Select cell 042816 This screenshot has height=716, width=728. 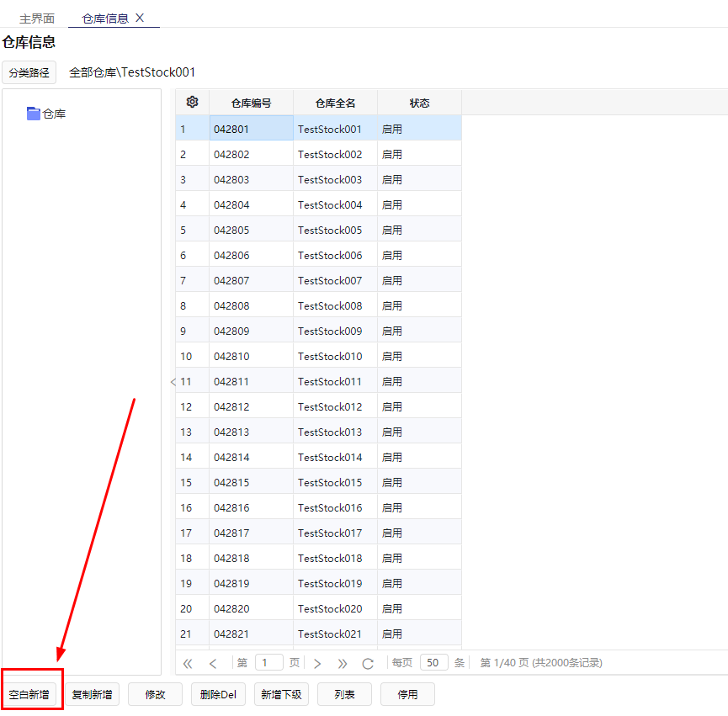click(x=251, y=507)
